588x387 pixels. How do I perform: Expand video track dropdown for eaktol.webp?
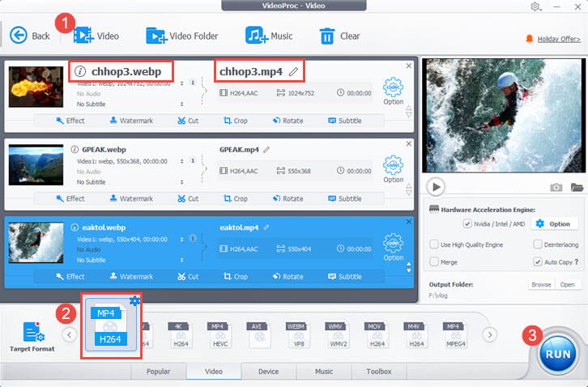tap(182, 239)
